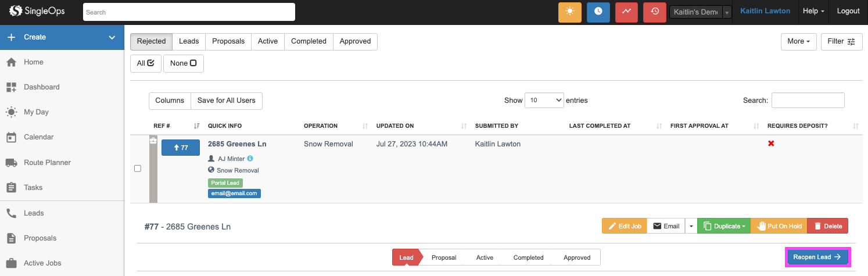The height and width of the screenshot is (276, 868).
Task: Select all rows with the All button
Action: pyautogui.click(x=145, y=63)
